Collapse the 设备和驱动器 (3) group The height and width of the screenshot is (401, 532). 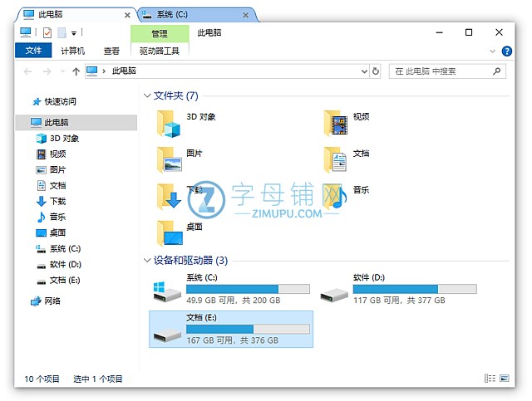click(147, 261)
